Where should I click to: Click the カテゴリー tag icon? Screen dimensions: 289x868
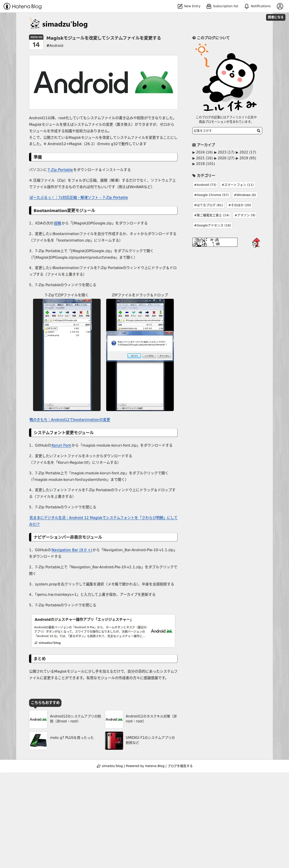tap(194, 176)
